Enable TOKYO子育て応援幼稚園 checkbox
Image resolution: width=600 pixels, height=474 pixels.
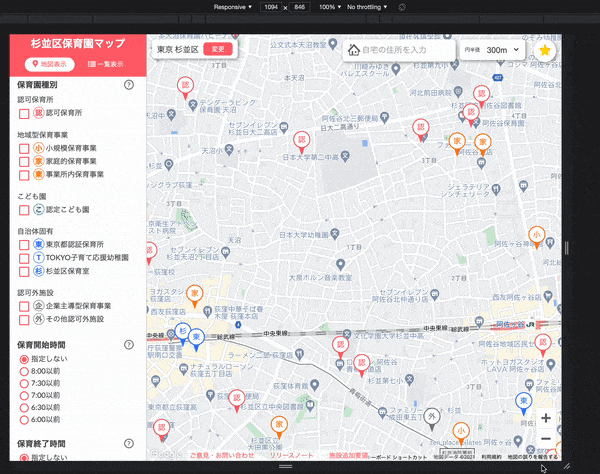click(x=24, y=258)
